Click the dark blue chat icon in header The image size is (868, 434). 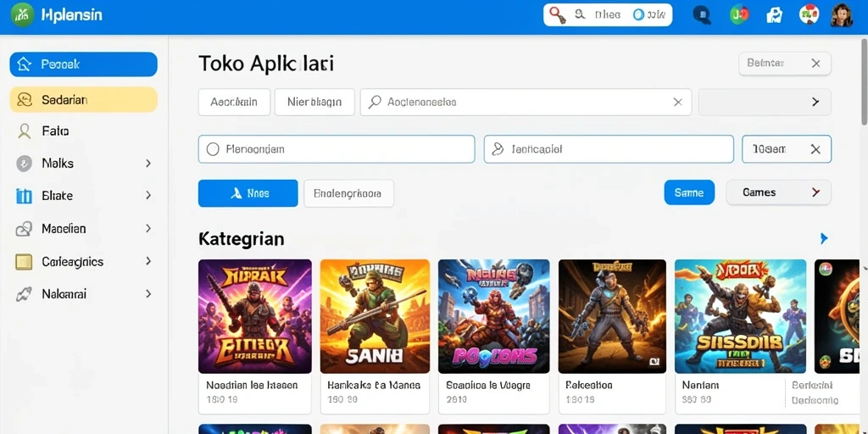(x=702, y=15)
